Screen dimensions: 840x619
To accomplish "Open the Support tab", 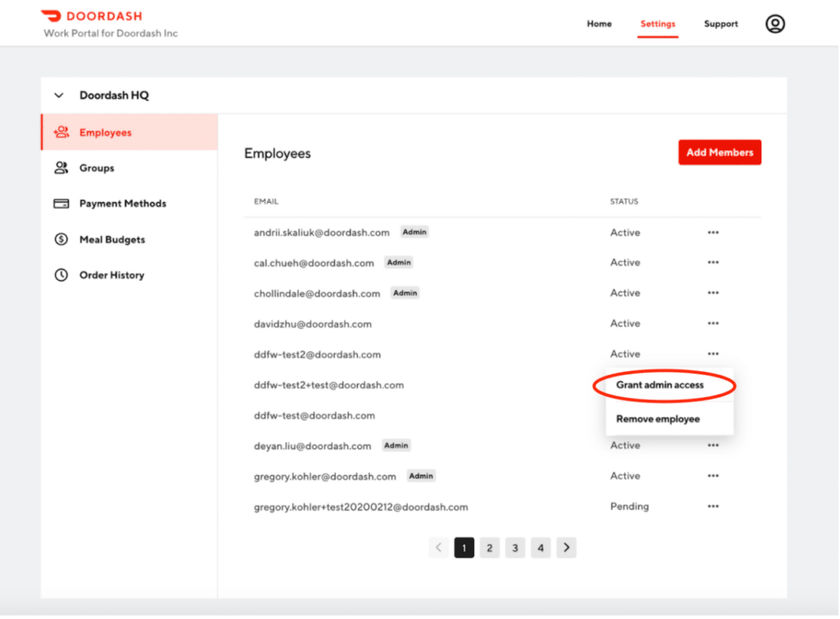I will [x=720, y=24].
